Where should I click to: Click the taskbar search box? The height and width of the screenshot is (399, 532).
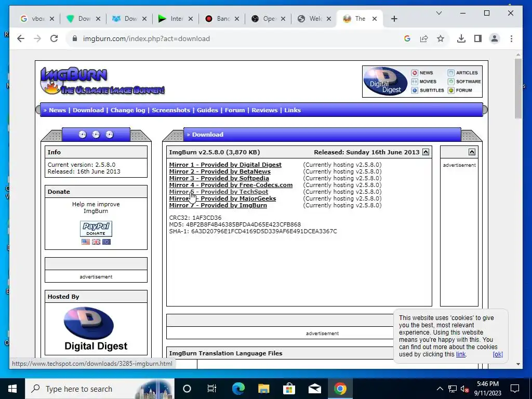[100, 389]
